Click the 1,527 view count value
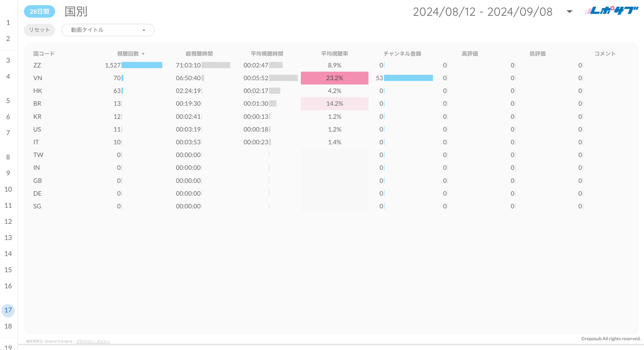 point(113,65)
